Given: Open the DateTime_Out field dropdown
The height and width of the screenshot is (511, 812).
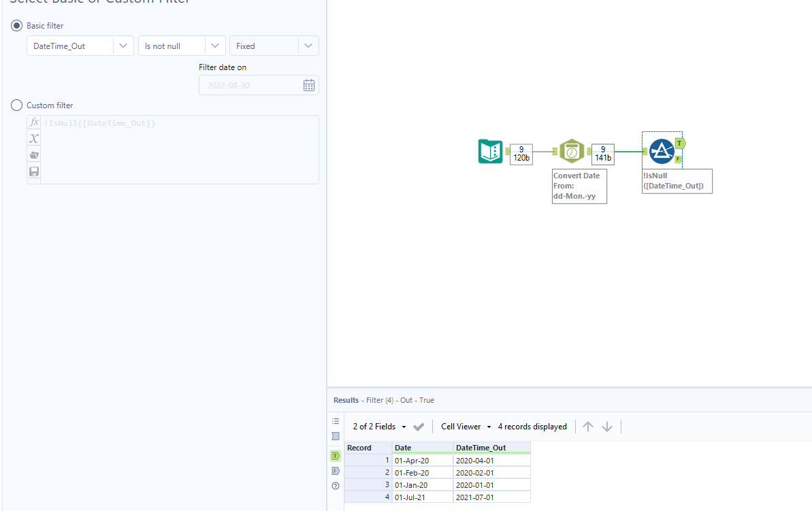Looking at the screenshot, I should click(x=123, y=46).
